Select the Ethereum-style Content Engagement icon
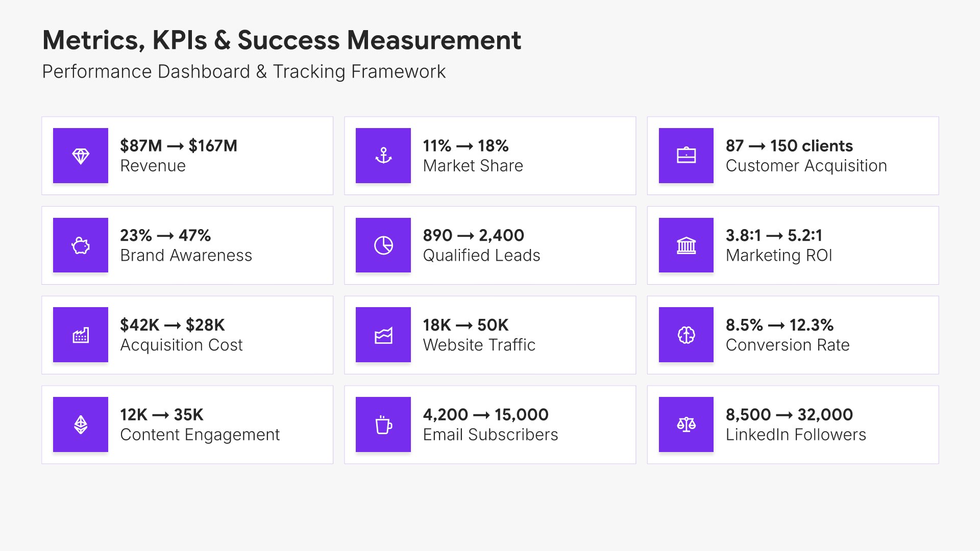Viewport: 980px width, 551px height. [81, 424]
